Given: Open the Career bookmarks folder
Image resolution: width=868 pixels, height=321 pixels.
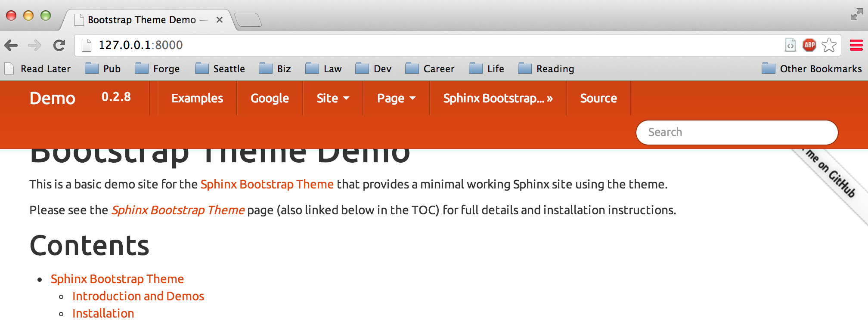Looking at the screenshot, I should point(430,69).
